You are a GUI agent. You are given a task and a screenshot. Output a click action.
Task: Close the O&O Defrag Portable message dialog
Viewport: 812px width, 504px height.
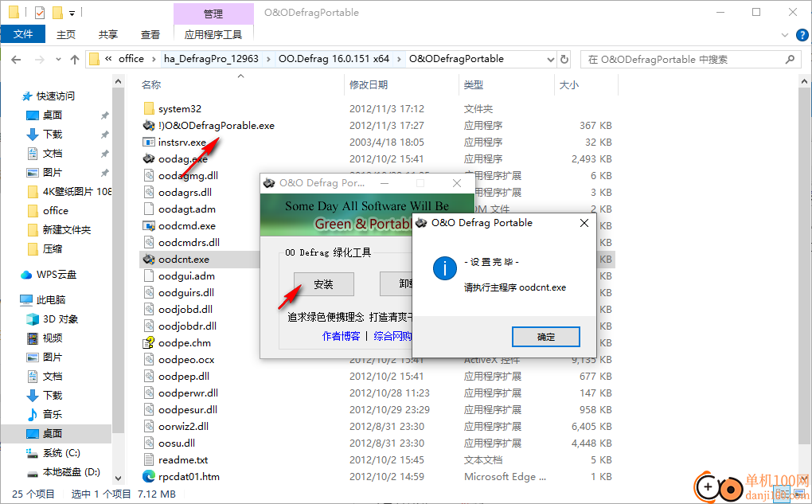[x=584, y=223]
